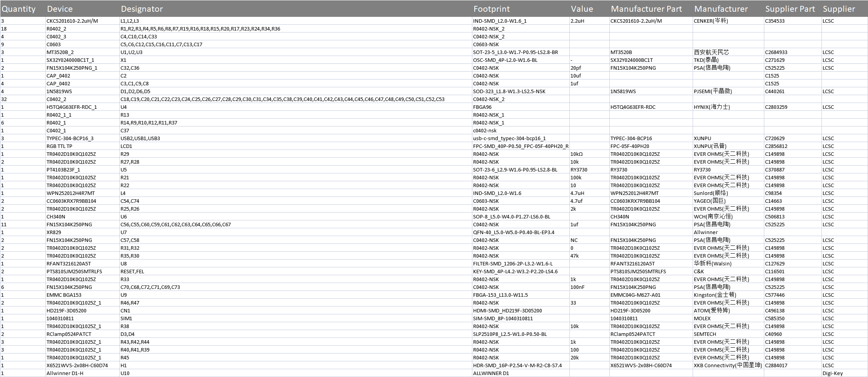Select value cell 4.7uH

tap(577, 193)
